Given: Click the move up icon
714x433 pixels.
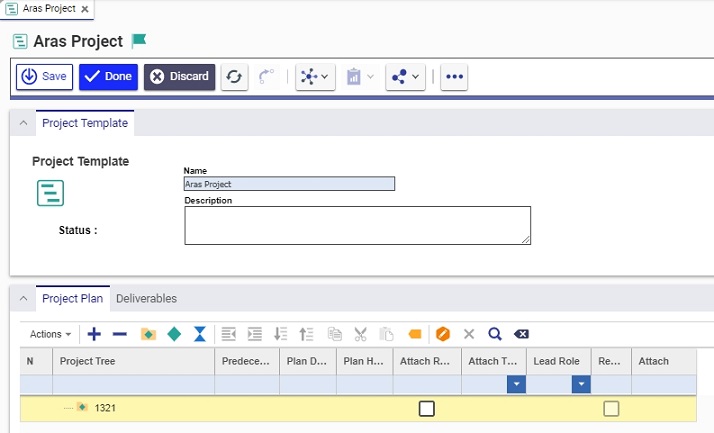Looking at the screenshot, I should tap(306, 334).
